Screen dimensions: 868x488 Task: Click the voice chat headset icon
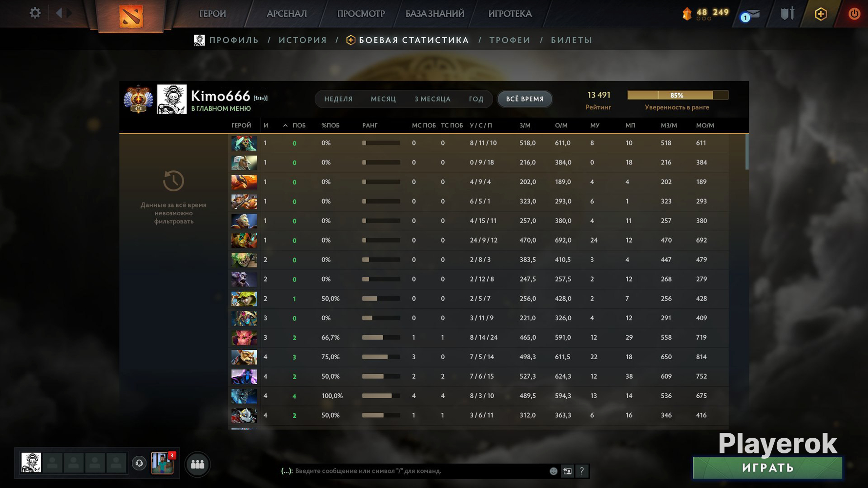139,463
